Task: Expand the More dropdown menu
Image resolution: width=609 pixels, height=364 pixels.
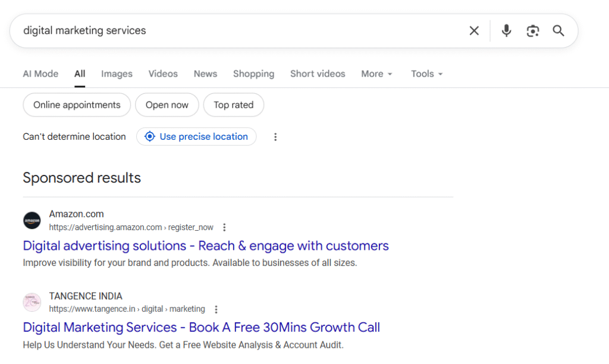Action: [377, 74]
